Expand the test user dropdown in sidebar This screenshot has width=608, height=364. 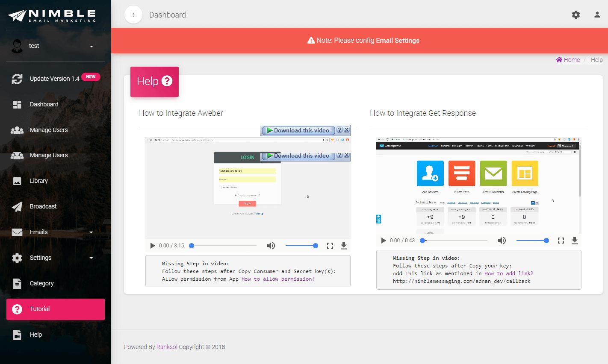56,46
